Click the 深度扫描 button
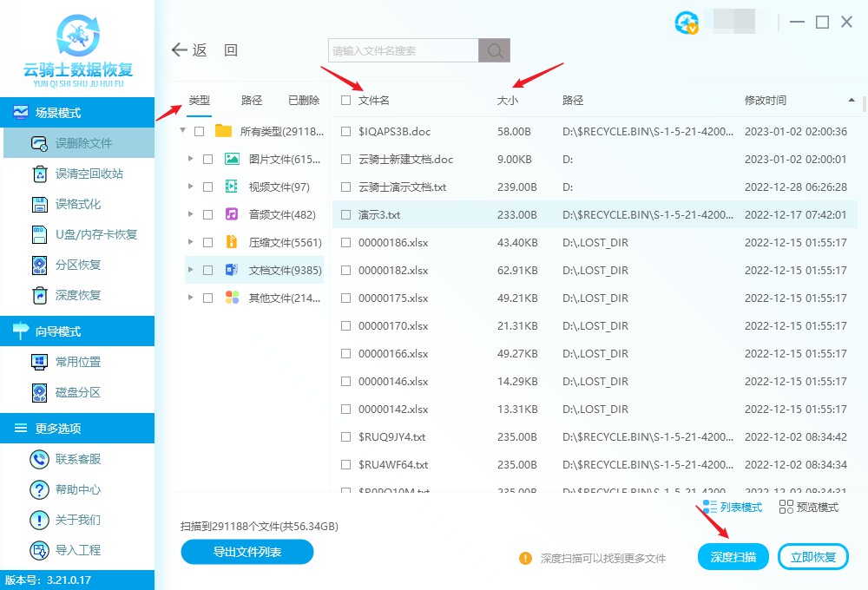This screenshot has width=868, height=590. click(x=733, y=556)
